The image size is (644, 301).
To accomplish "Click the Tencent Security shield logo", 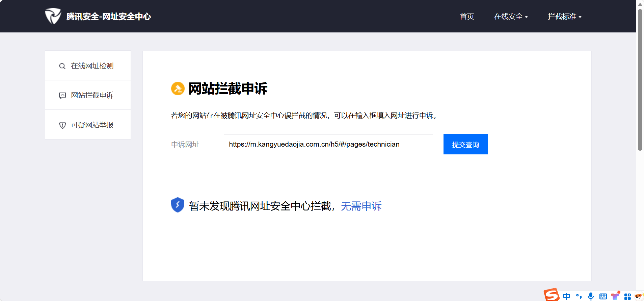I will point(53,16).
